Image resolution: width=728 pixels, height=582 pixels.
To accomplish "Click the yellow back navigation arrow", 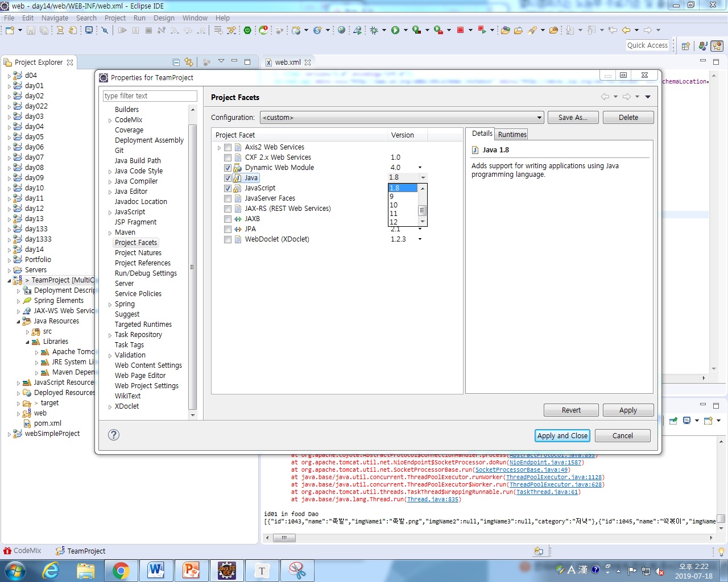I will tap(626, 30).
